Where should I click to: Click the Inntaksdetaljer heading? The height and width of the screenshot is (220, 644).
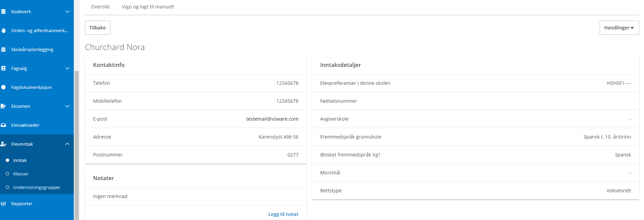(340, 65)
